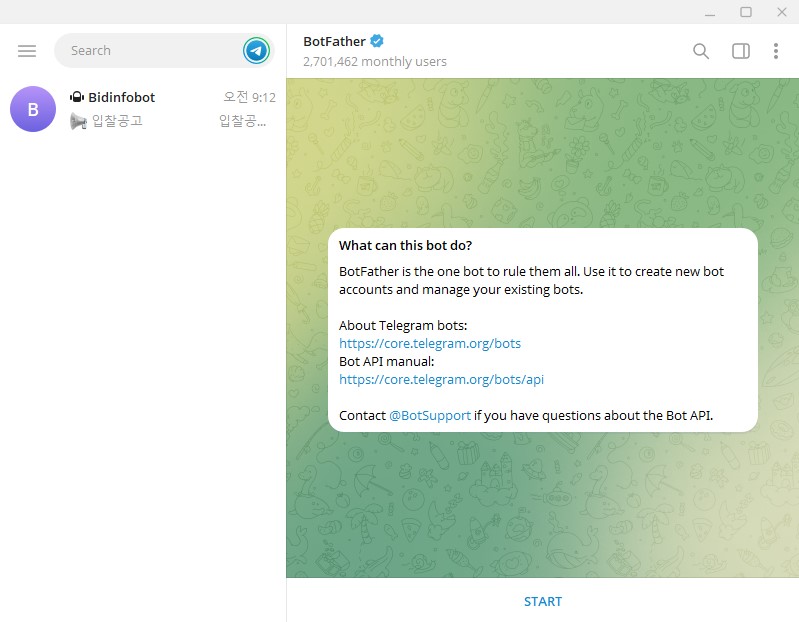Open the core.telegram.org/bots link
Viewport: 799px width, 622px height.
click(x=430, y=343)
